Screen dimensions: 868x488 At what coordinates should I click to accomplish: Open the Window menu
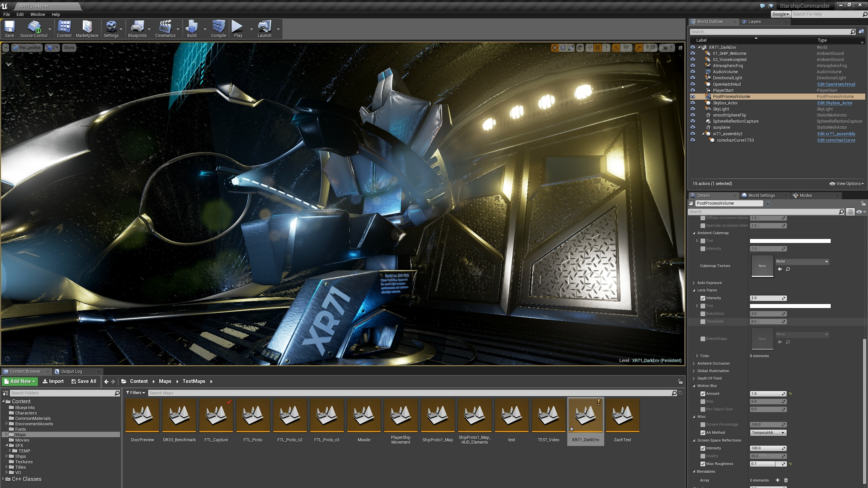tap(37, 14)
